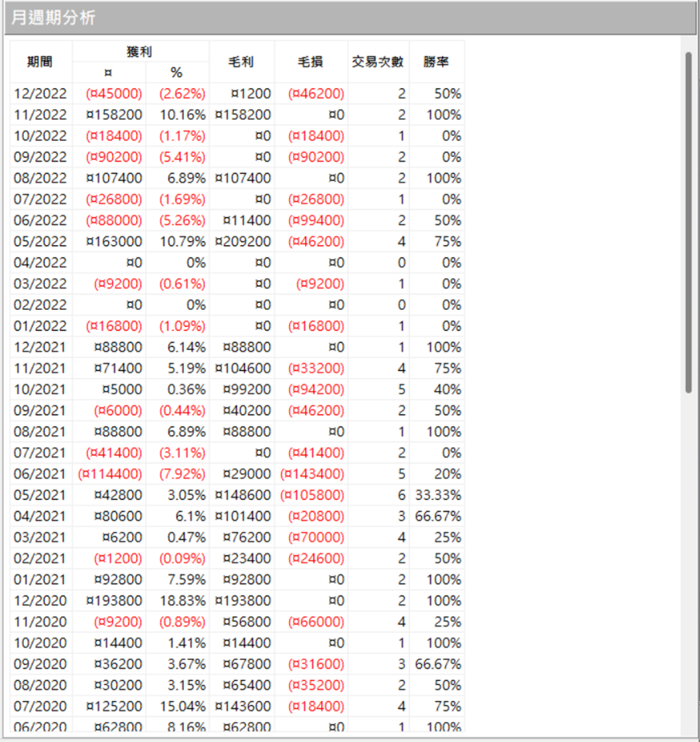The width and height of the screenshot is (700, 742).
Task: Click the 毛損 column header
Action: (x=311, y=62)
